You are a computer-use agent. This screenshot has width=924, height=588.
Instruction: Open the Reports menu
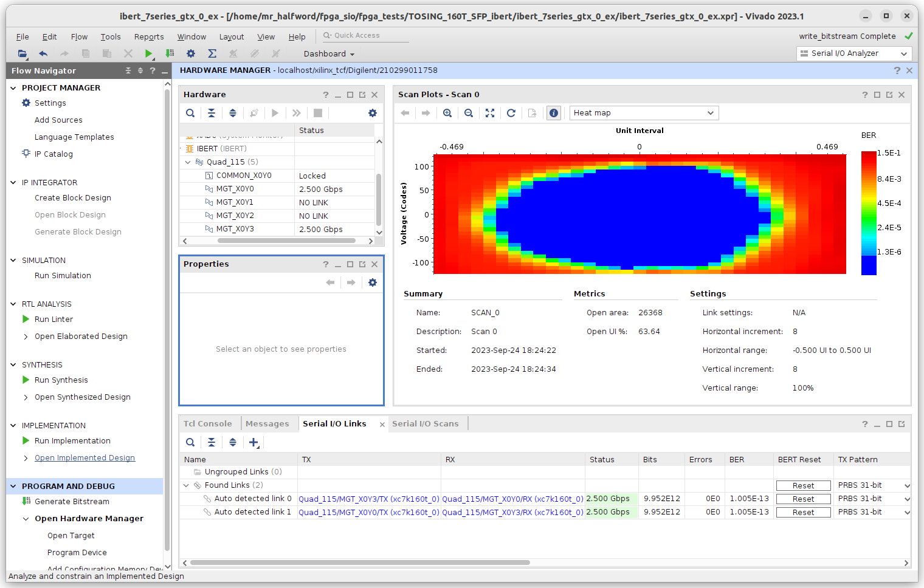(x=149, y=37)
